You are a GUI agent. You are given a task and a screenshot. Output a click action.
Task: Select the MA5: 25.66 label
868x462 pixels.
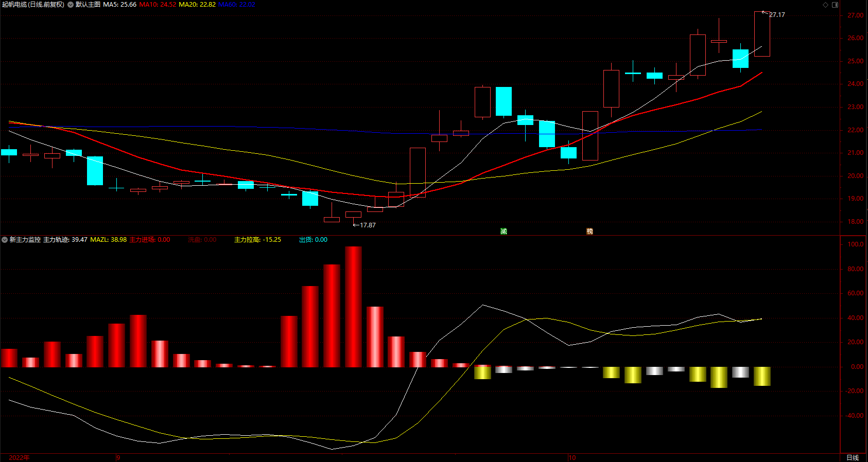tap(120, 5)
